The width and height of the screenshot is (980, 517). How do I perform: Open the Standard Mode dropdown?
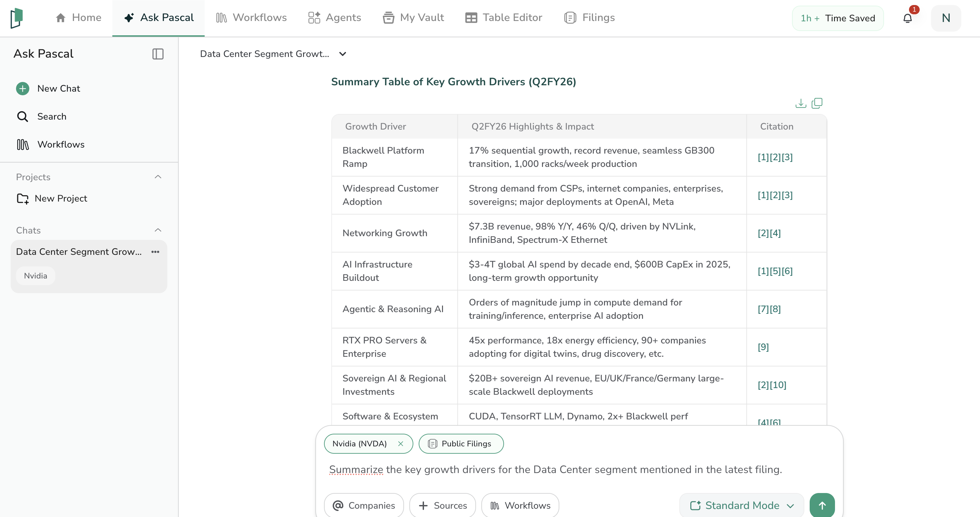[742, 505]
